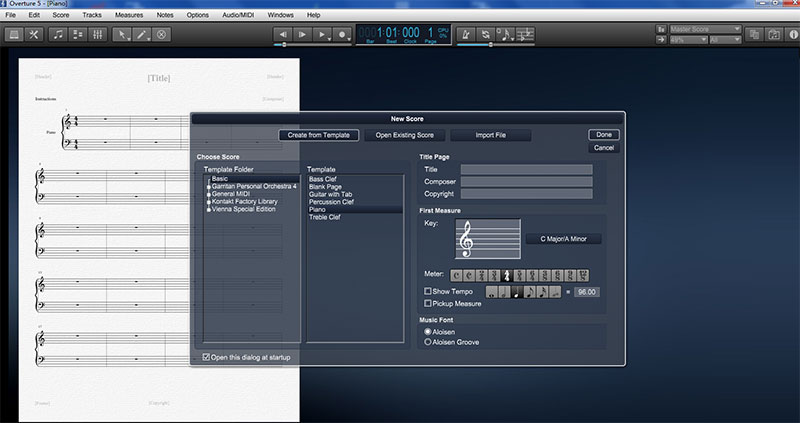Click the music note toolbar icon

coord(58,34)
